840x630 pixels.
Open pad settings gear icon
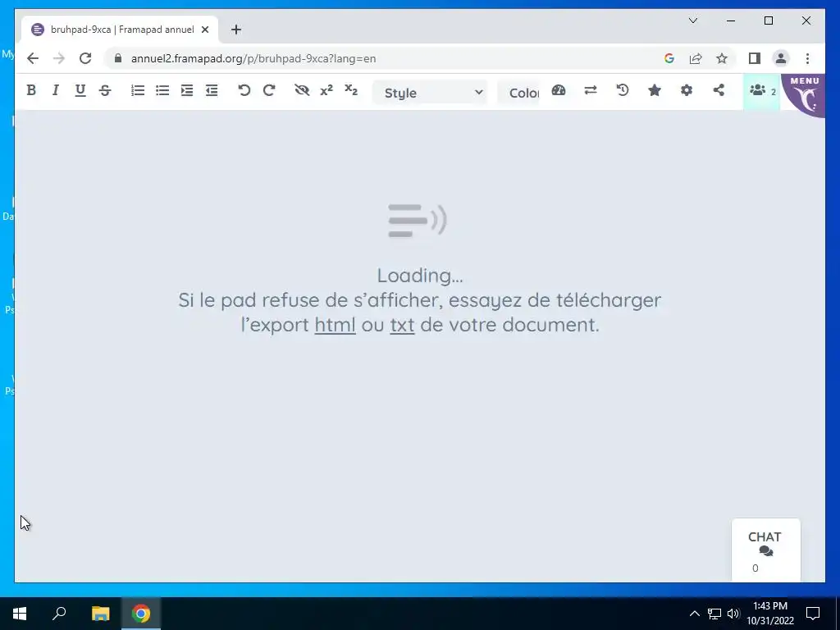click(687, 90)
